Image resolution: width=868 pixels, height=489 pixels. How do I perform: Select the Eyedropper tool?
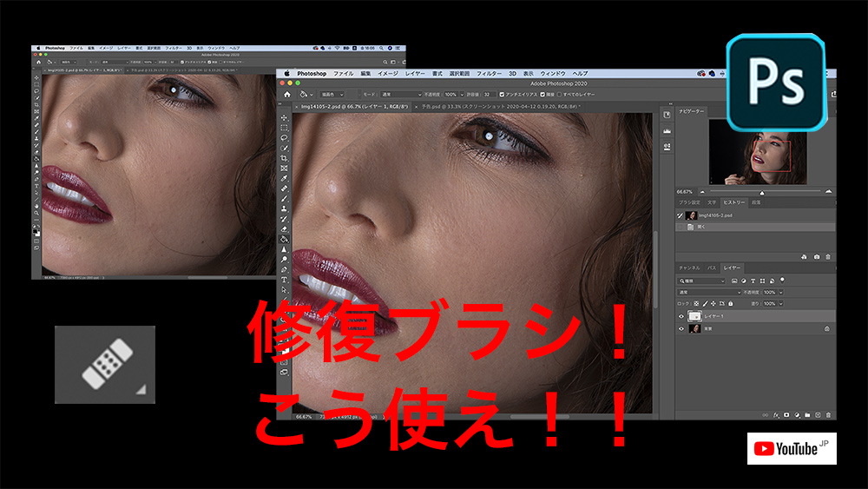(284, 178)
